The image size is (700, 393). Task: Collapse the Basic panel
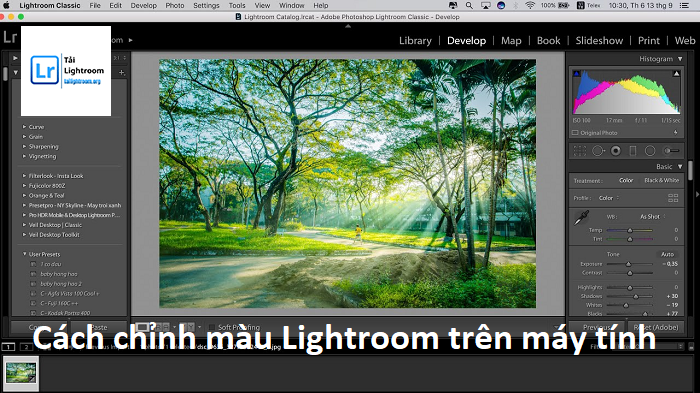click(x=680, y=167)
